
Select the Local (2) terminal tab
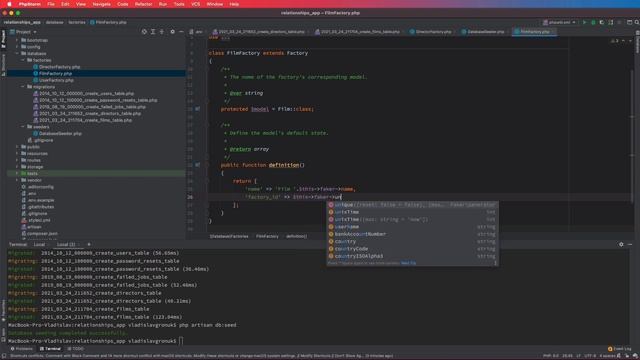[x=66, y=244]
